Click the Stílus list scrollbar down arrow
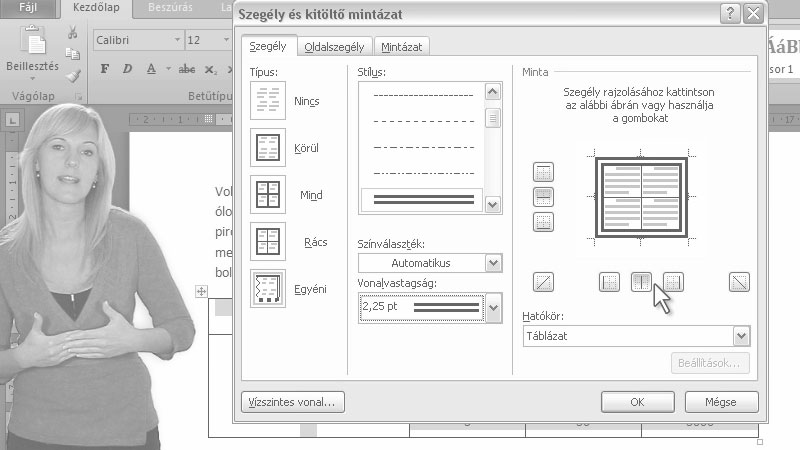The width and height of the screenshot is (800, 450). point(492,204)
